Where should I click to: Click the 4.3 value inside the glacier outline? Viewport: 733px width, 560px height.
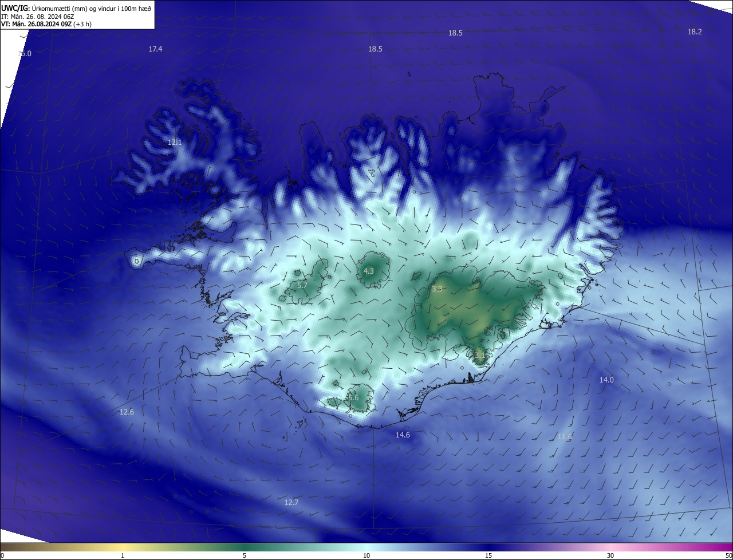point(369,271)
